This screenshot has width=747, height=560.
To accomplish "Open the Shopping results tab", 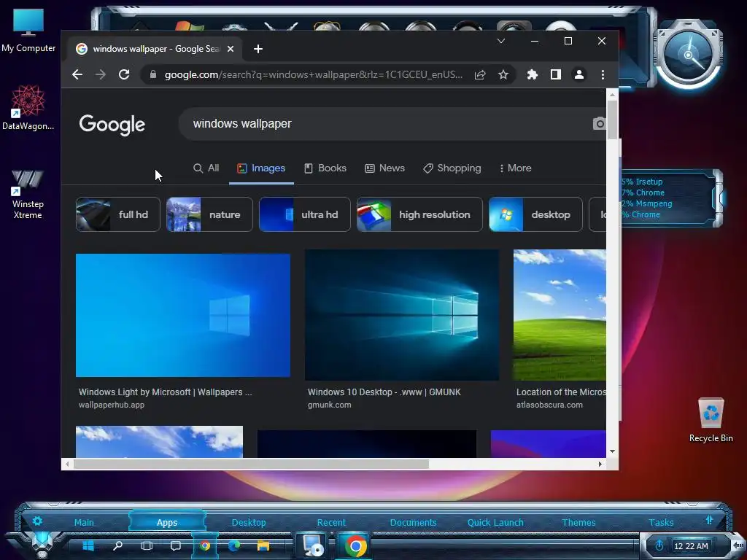I will (452, 168).
